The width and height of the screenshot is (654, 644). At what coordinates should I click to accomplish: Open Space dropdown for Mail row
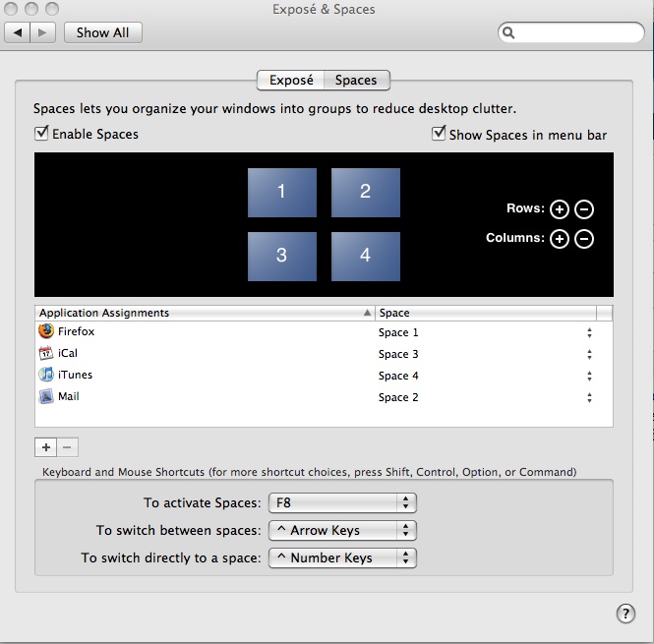[589, 397]
